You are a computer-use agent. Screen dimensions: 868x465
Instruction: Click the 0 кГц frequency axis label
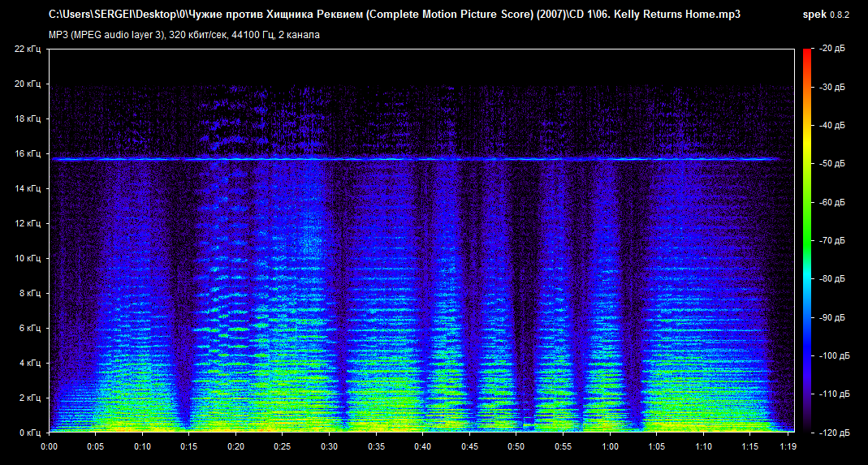tap(30, 433)
